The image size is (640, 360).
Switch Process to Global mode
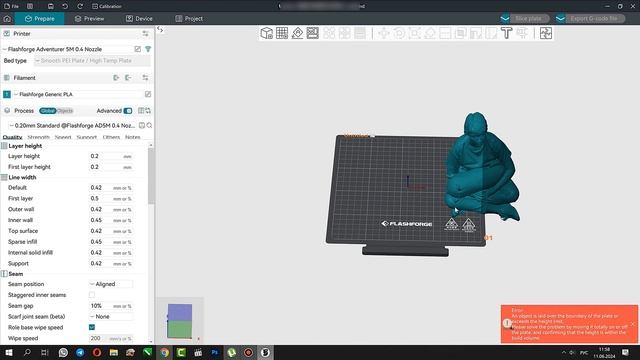(47, 111)
